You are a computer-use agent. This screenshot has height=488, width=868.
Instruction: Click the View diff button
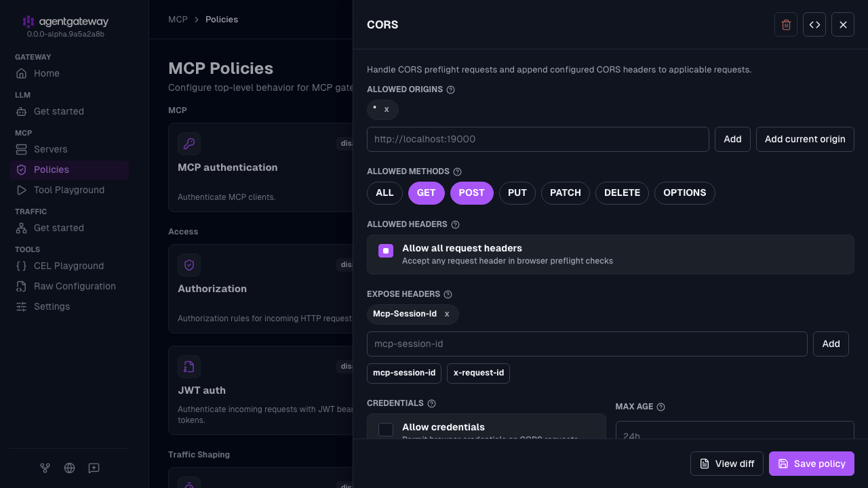[727, 464]
